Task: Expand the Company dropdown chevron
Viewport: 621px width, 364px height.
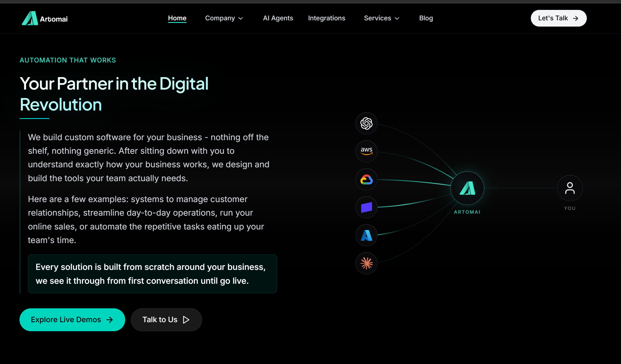Action: point(241,18)
